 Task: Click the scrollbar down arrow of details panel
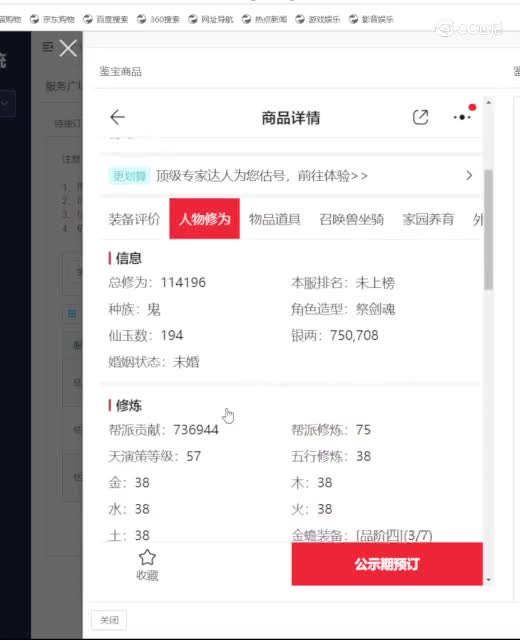pos(489,580)
